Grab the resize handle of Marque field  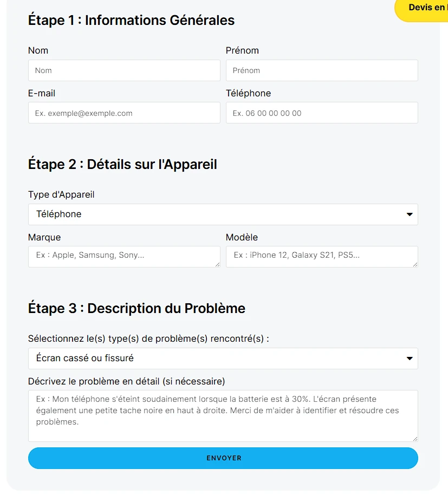point(218,265)
